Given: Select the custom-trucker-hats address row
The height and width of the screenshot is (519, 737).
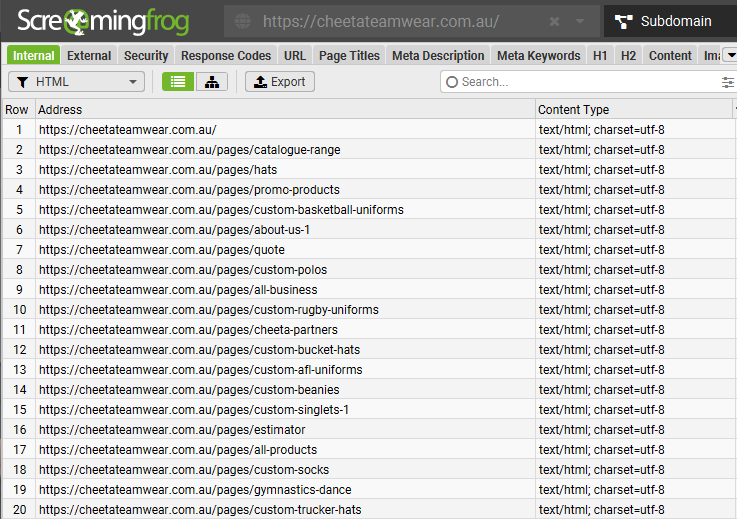Looking at the screenshot, I should point(285,510).
